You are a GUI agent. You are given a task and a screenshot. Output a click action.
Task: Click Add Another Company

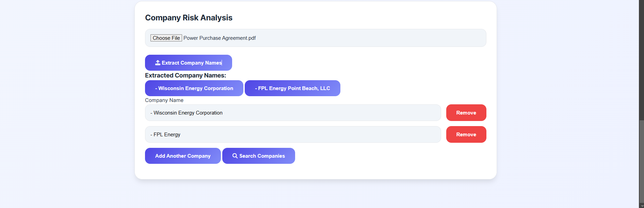183,156
